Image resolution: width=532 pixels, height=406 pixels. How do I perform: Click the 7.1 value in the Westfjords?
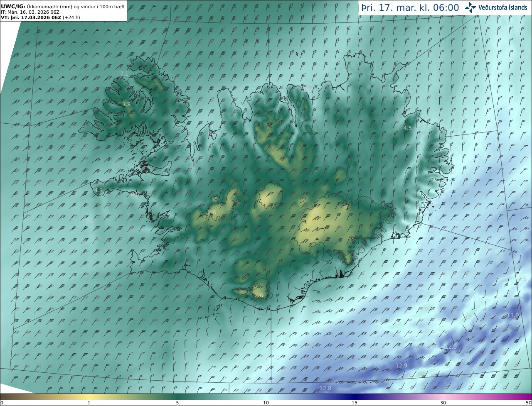coord(124,73)
